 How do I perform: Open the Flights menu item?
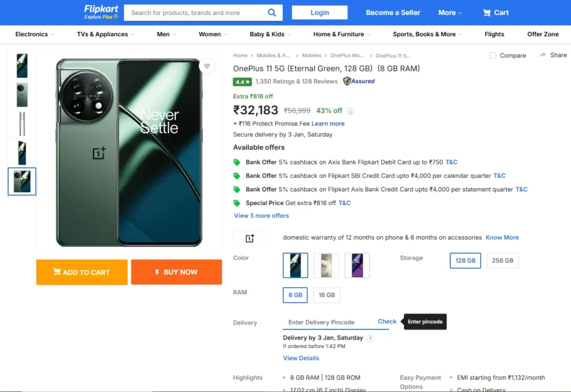[494, 34]
